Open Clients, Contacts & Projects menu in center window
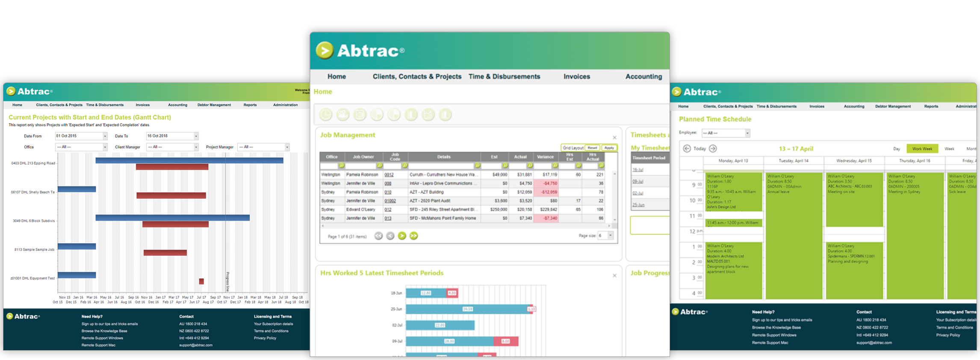The width and height of the screenshot is (980, 360). pyautogui.click(x=417, y=77)
